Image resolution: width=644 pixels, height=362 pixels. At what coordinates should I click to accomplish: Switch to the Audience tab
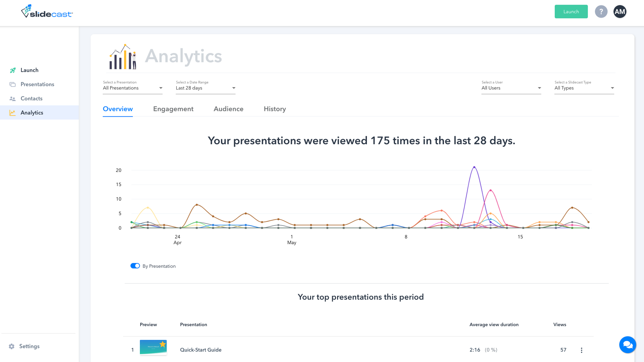(228, 109)
